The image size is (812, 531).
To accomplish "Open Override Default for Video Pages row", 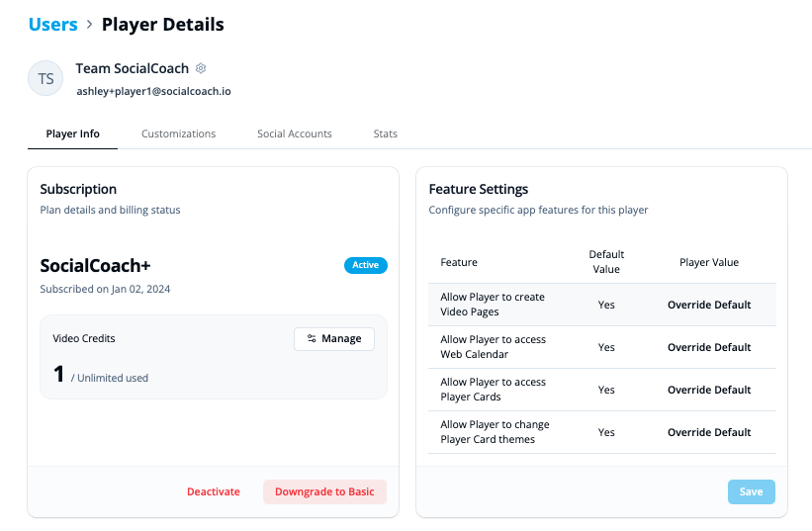I will 709,305.
